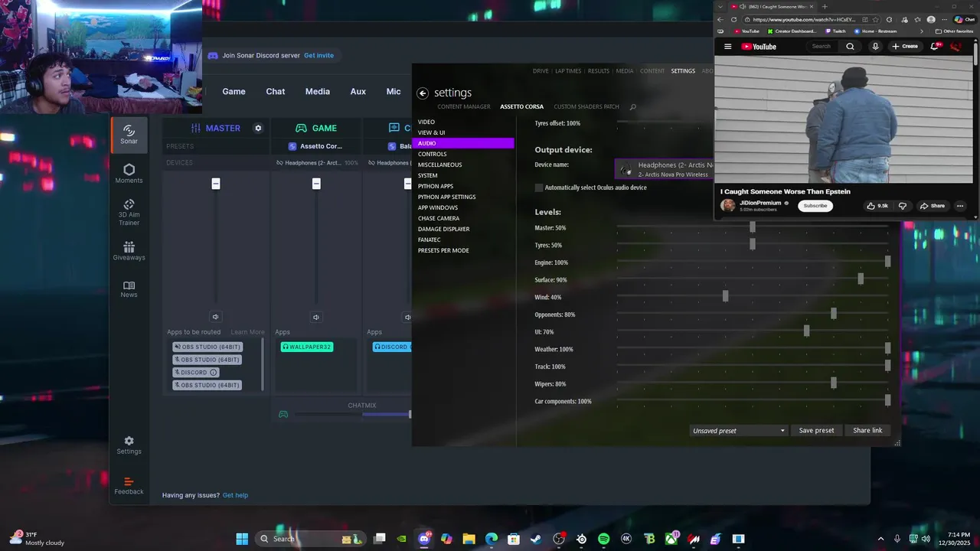Switch to Custom Shaders Patch tab
The width and height of the screenshot is (980, 551).
click(586, 107)
